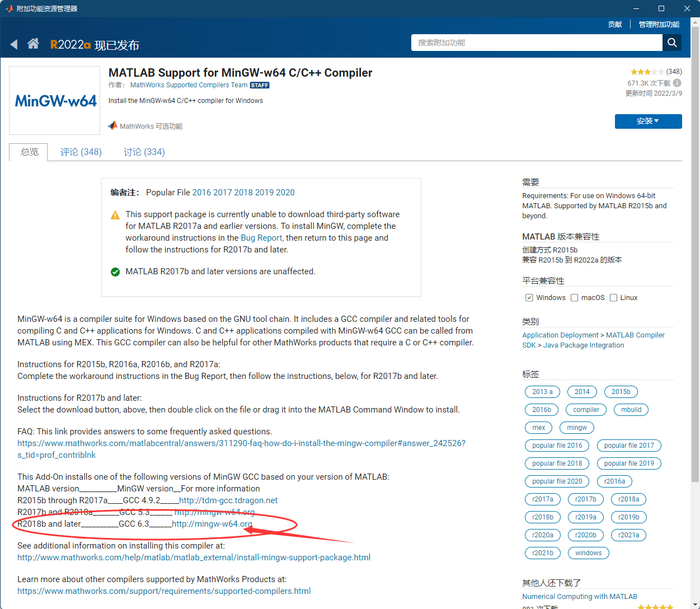Image resolution: width=700 pixels, height=609 pixels.
Task: Click the back navigation arrow
Action: click(x=14, y=43)
